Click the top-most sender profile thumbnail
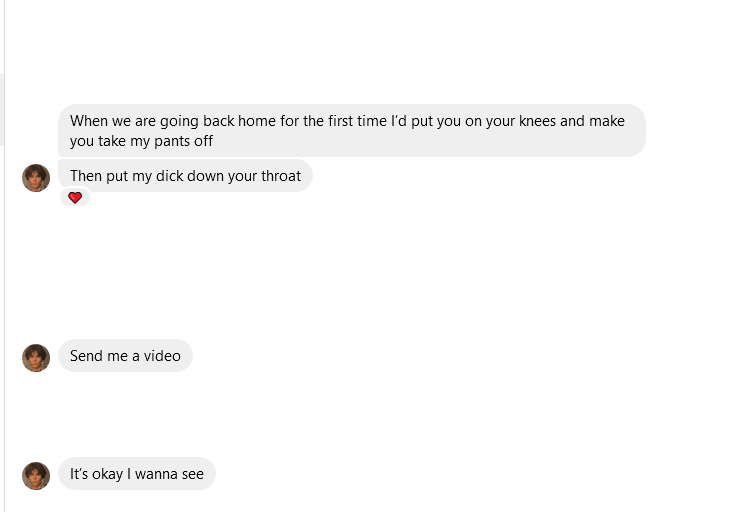The height and width of the screenshot is (512, 738). [x=36, y=178]
